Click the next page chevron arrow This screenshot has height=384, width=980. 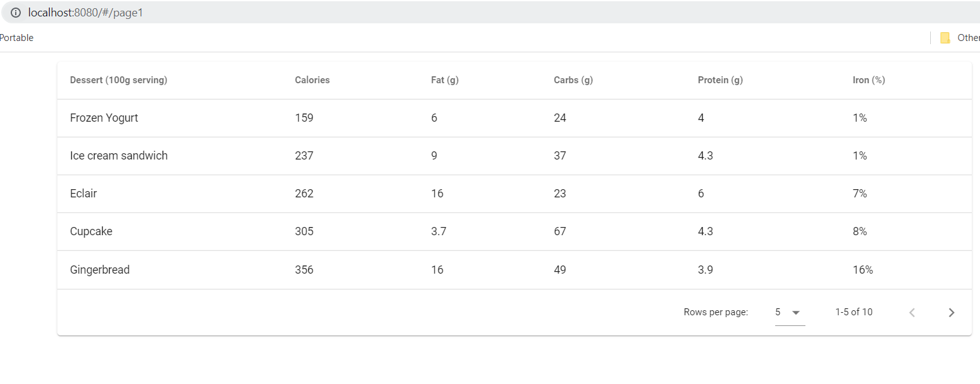[x=952, y=312]
